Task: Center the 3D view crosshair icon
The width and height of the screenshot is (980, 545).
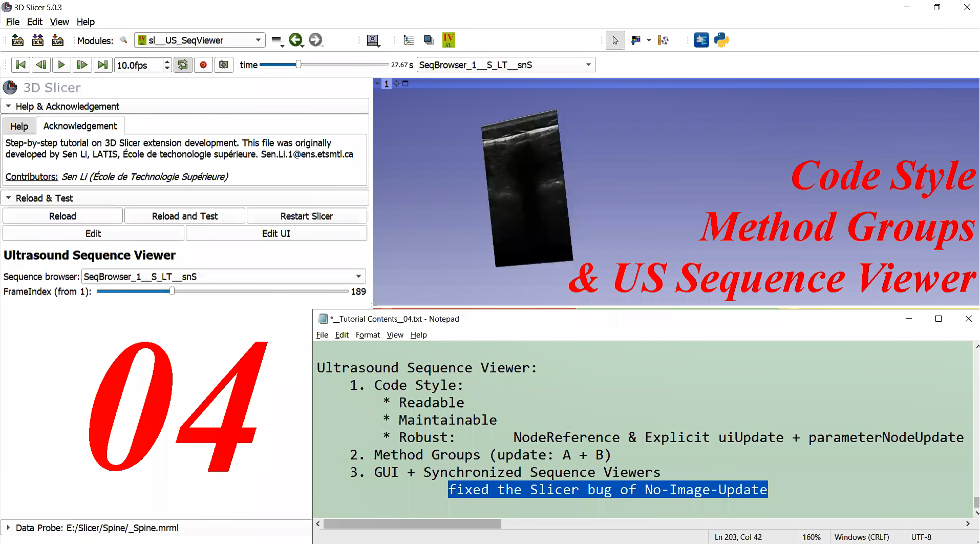Action: click(x=396, y=83)
